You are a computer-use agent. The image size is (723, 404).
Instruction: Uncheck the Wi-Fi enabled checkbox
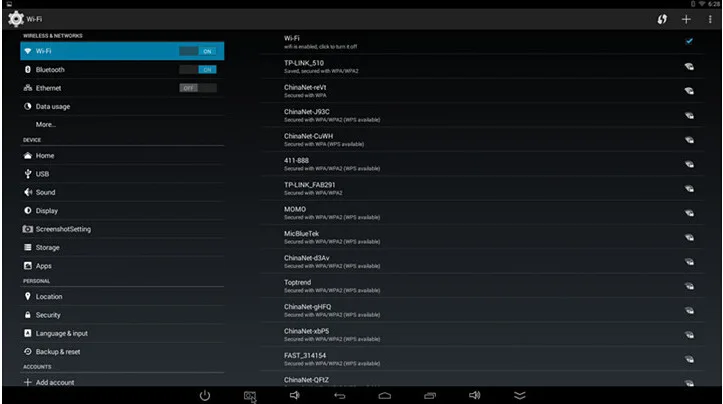click(689, 41)
